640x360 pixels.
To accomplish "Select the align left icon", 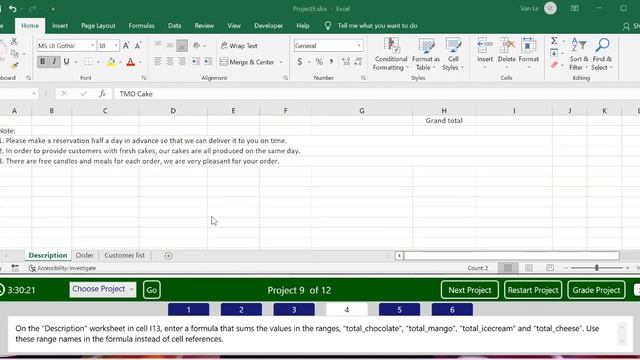I will click(158, 62).
